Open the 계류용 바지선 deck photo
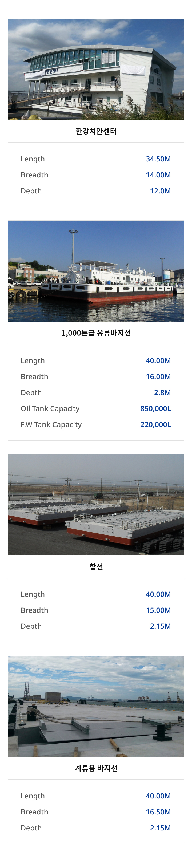 [x=96, y=706]
